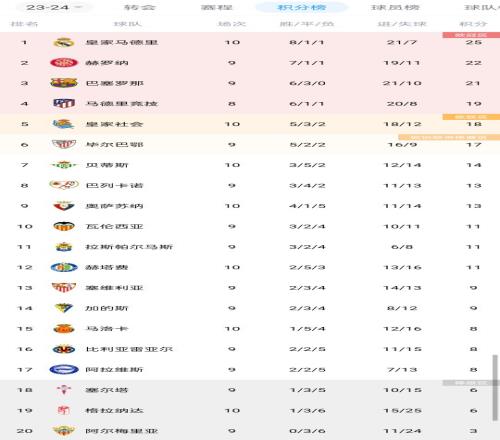Screen dimensions: 500x440
Task: Open team 皇家马德里 name link
Action: tap(122, 42)
